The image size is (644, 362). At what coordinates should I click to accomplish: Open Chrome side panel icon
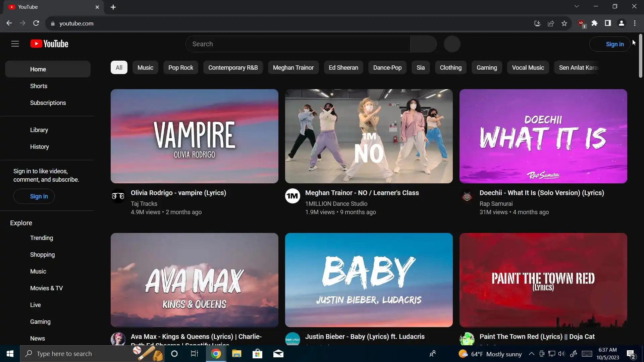point(608,23)
